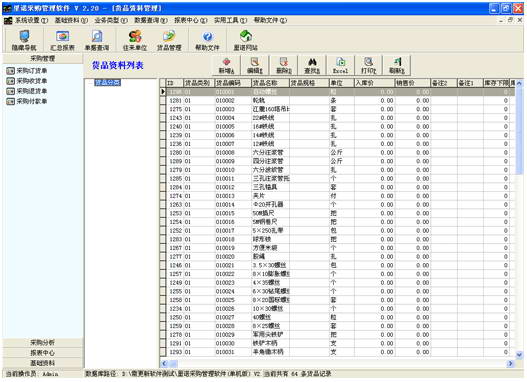
Task: Click the 刷新 refresh button
Action: 397,65
